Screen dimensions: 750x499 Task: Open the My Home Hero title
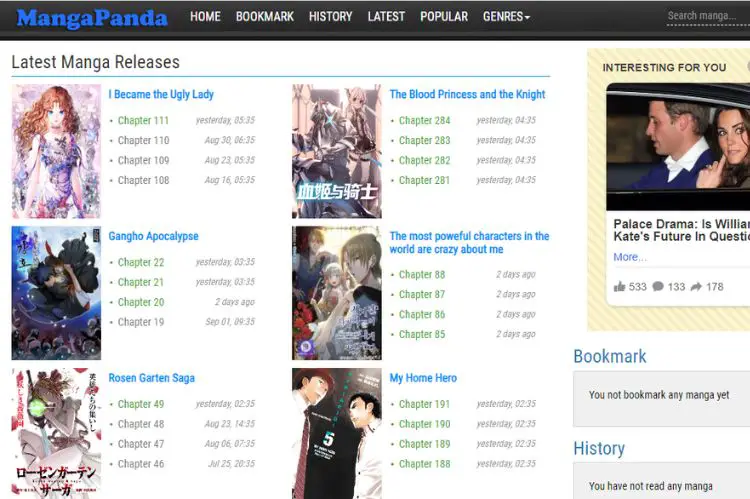click(423, 378)
